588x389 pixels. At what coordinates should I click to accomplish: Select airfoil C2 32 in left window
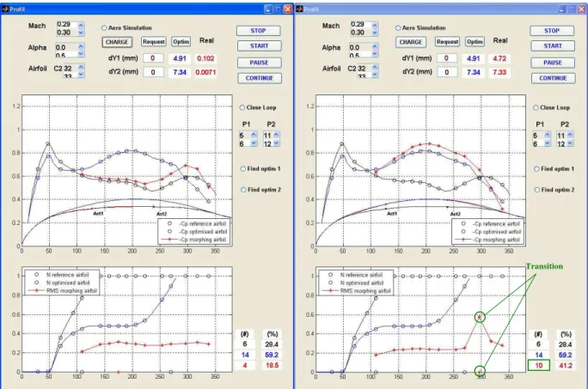click(x=63, y=68)
